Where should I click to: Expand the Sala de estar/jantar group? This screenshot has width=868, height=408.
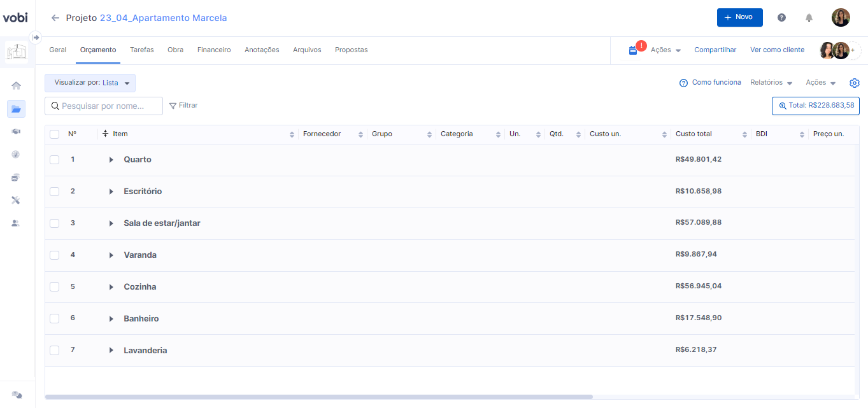(111, 223)
